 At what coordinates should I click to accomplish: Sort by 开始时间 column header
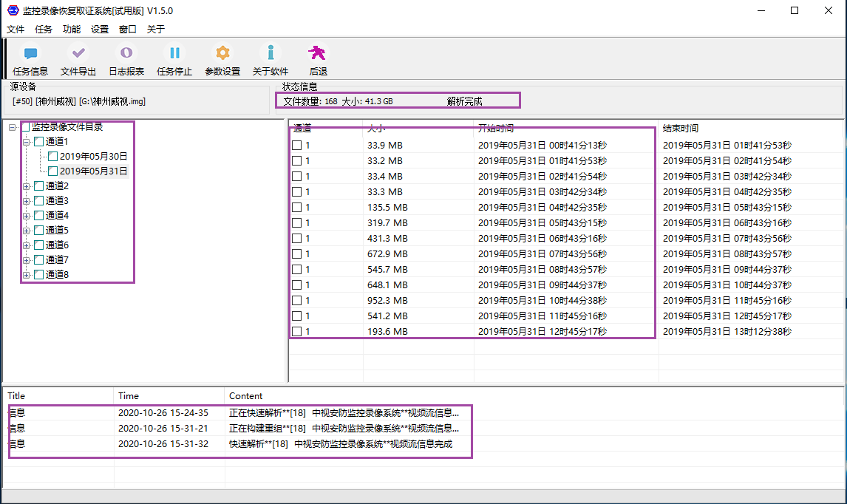(495, 129)
